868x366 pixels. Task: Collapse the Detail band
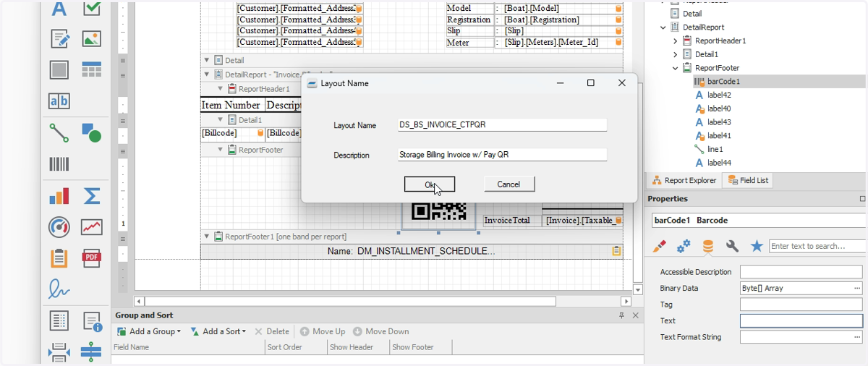tap(207, 61)
